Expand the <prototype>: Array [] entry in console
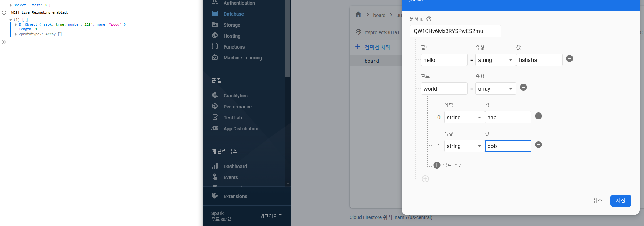 click(x=16, y=34)
